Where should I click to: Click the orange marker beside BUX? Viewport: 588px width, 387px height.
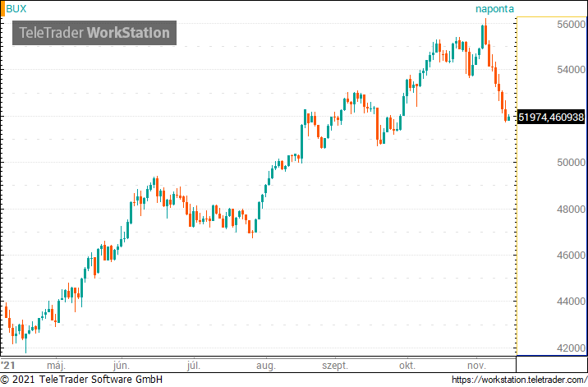2,9
